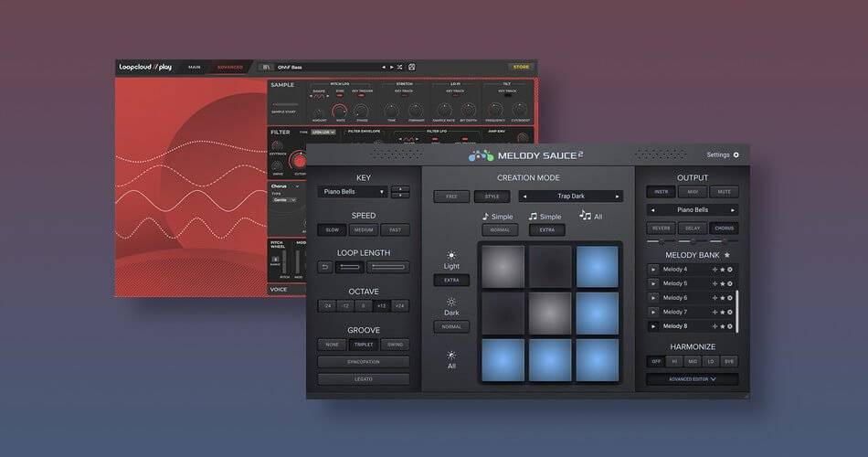
Task: Select FREE creation mode
Action: (x=451, y=197)
